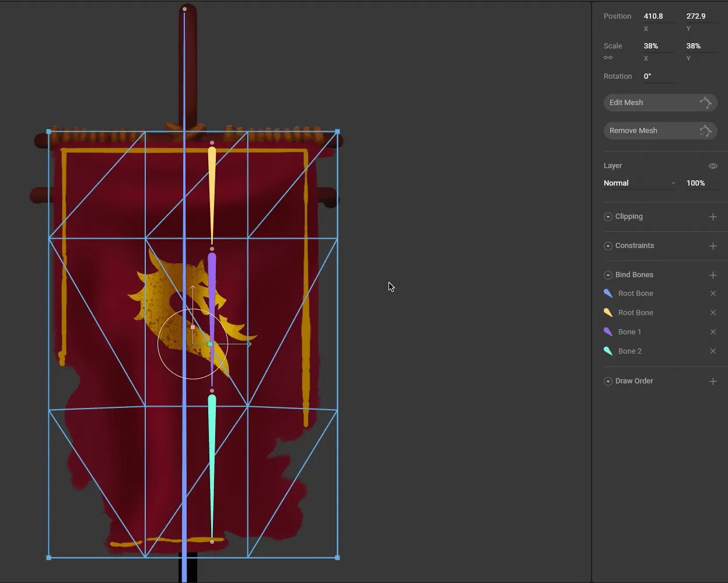This screenshot has height=583, width=728.
Task: Click the Constraints section label
Action: click(x=635, y=246)
